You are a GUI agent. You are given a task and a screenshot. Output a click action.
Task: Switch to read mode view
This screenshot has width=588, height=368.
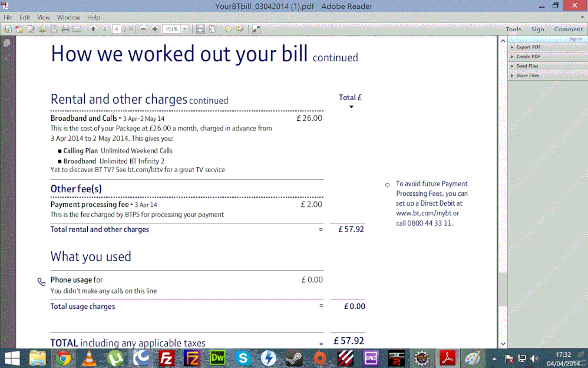(x=256, y=29)
